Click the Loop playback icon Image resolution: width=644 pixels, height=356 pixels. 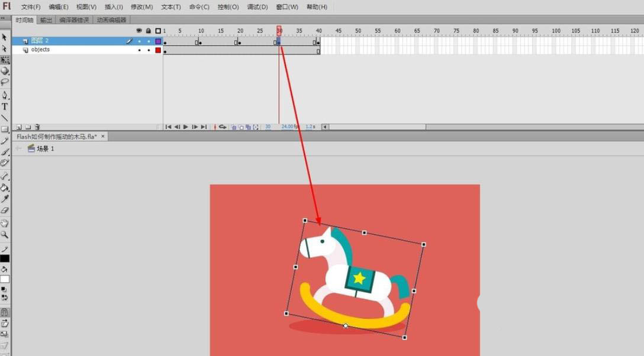[x=223, y=127]
